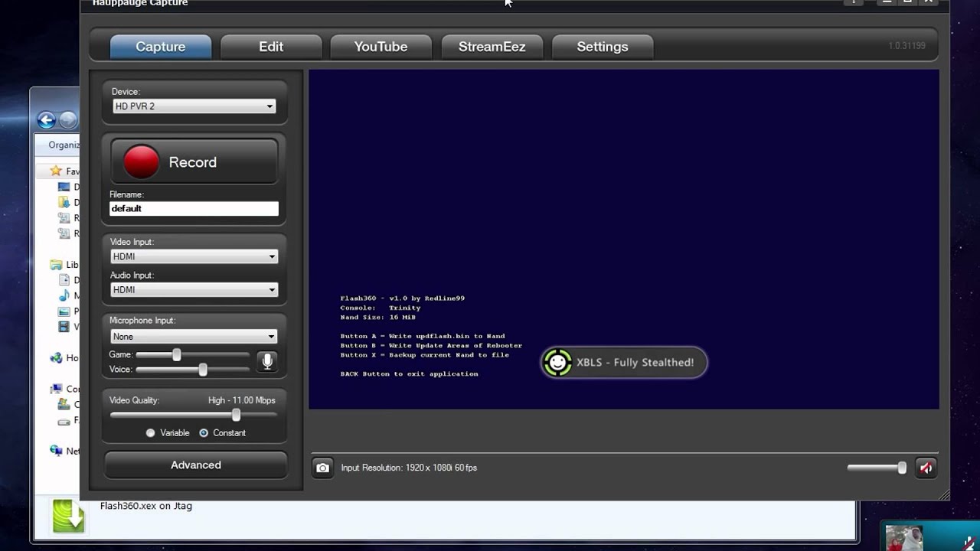Click Back arrow in the Explorer window
The height and width of the screenshot is (551, 980).
tap(46, 120)
